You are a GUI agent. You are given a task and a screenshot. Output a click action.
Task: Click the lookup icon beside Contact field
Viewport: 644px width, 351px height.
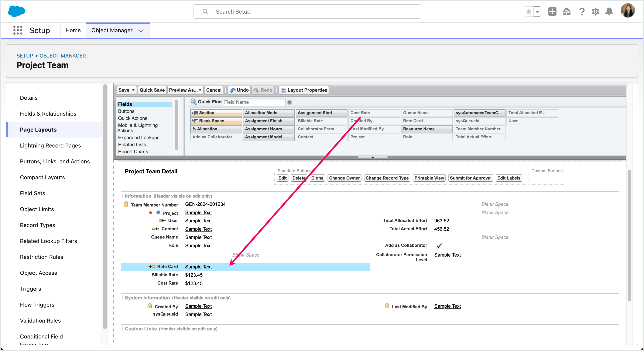155,229
